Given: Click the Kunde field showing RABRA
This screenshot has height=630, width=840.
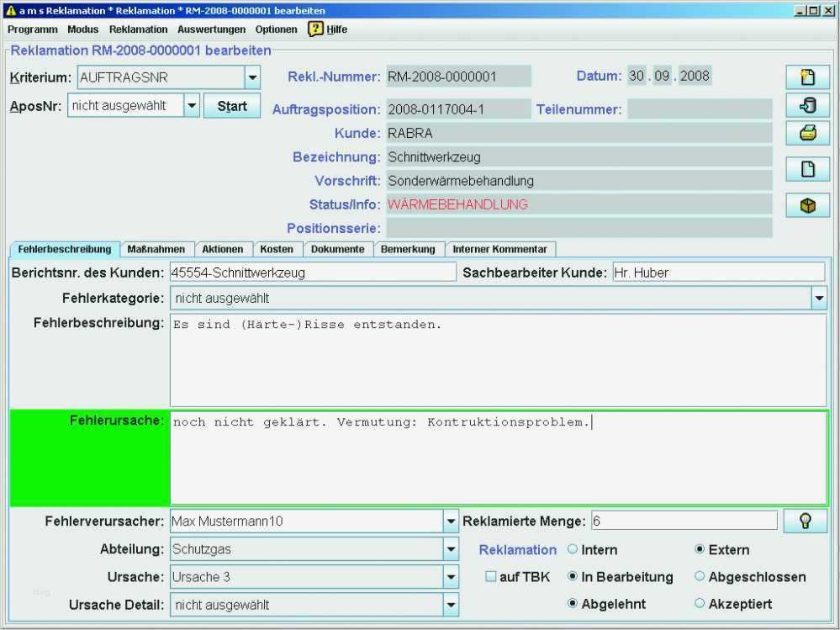Looking at the screenshot, I should 579,133.
